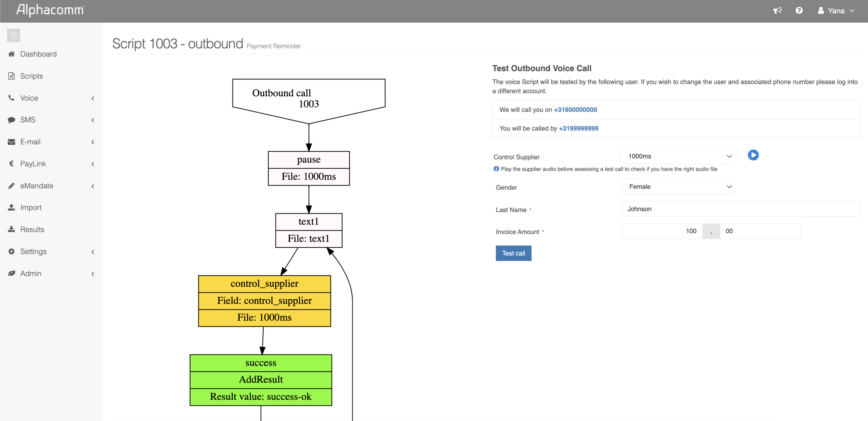Click the Dashboard home icon
This screenshot has height=421, width=868.
[x=11, y=54]
